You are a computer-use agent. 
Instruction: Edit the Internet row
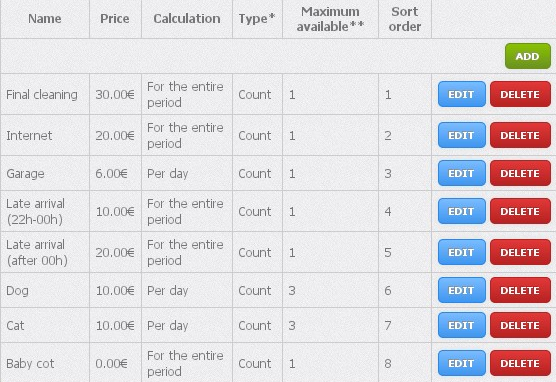point(462,135)
